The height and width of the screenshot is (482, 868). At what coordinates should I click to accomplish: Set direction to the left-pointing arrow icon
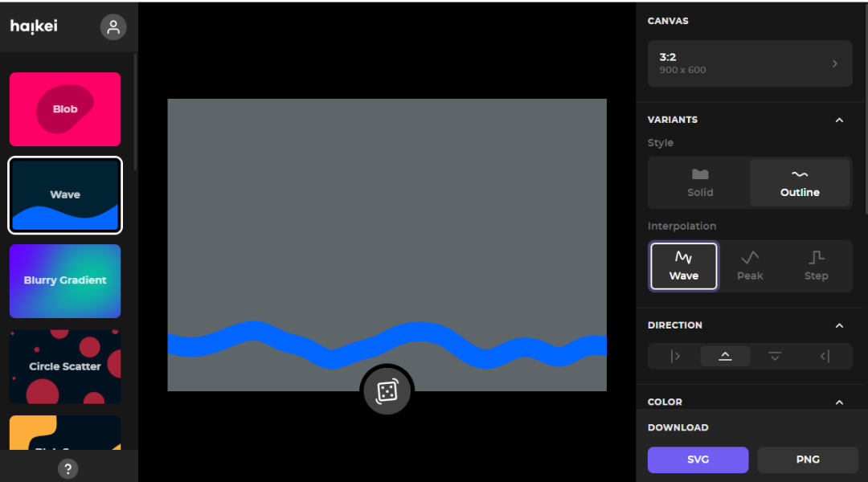click(x=825, y=356)
